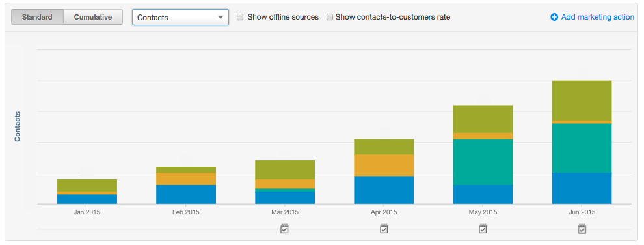This screenshot has width=644, height=245.
Task: Select the blue segment of the Apr 2015 bar
Action: (384, 190)
